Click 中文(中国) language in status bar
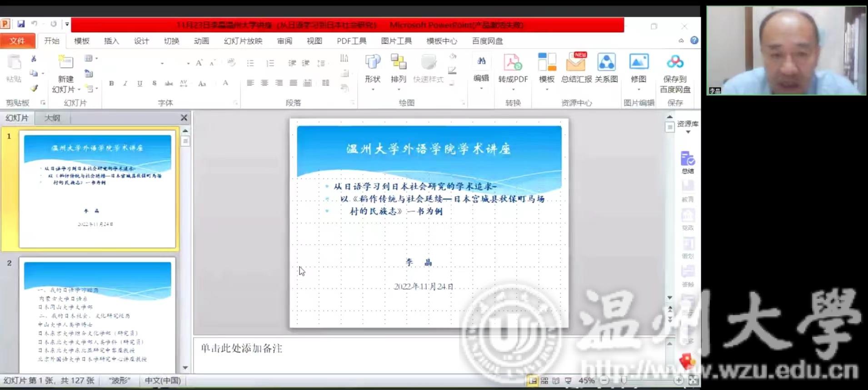This screenshot has height=390, width=868. point(162,380)
